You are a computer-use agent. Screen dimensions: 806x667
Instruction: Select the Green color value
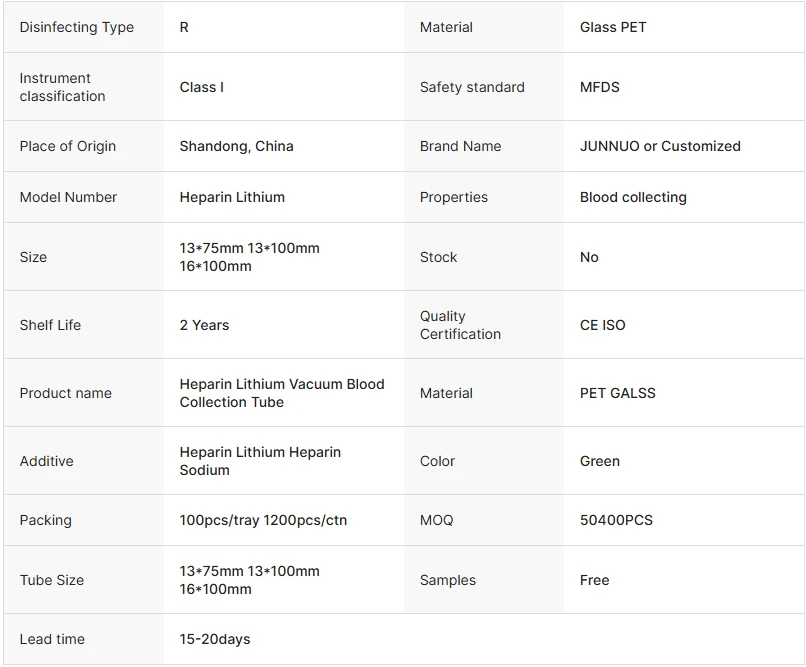[599, 461]
